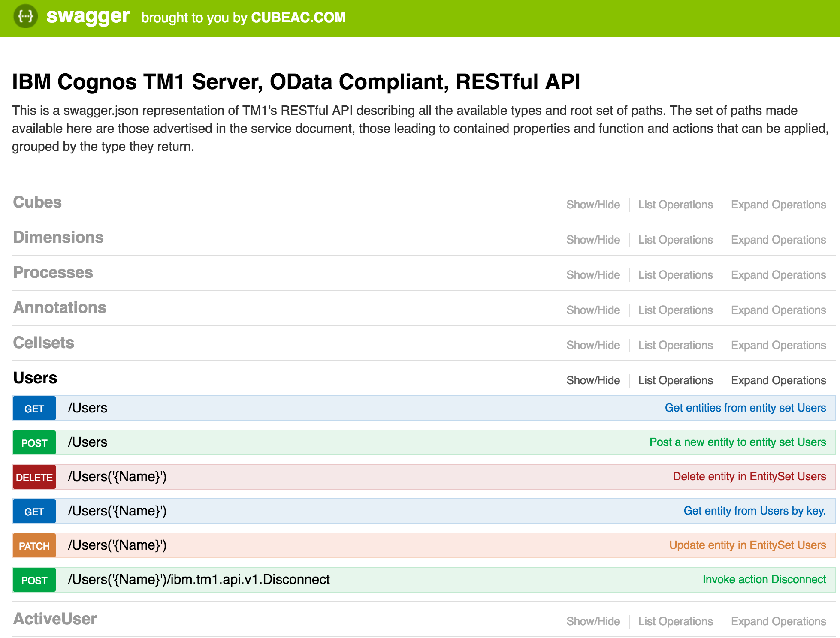Click 'Get entity from Users by key.'
This screenshot has width=840, height=638.
(755, 511)
